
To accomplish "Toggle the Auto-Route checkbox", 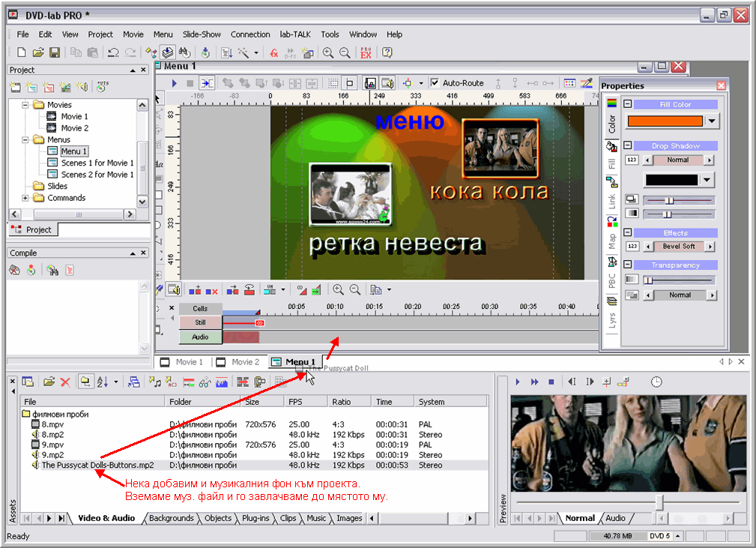I will (x=435, y=83).
